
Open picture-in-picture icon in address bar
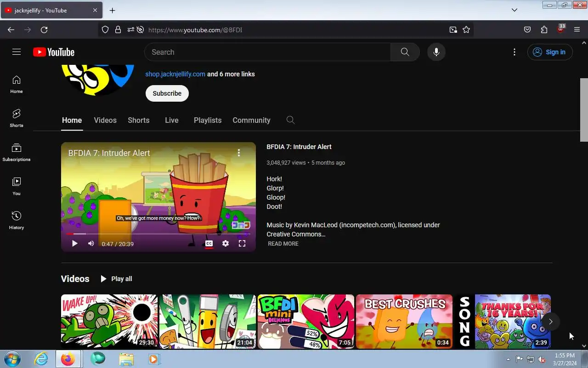pyautogui.click(x=453, y=30)
